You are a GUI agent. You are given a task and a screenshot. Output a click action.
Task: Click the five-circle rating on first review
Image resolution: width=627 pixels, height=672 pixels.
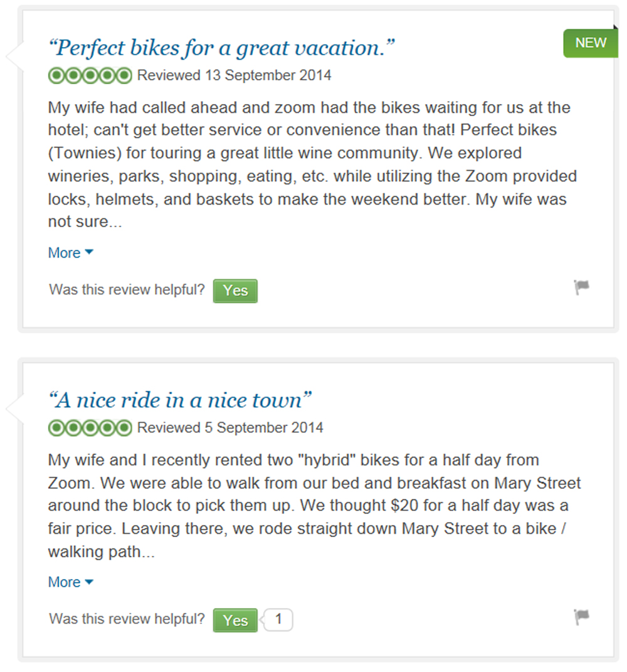point(90,76)
